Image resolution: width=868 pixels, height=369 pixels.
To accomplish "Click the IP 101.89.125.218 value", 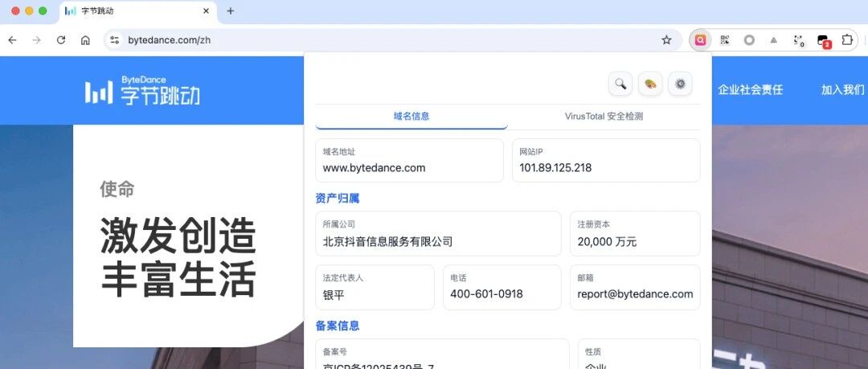I will tap(555, 168).
